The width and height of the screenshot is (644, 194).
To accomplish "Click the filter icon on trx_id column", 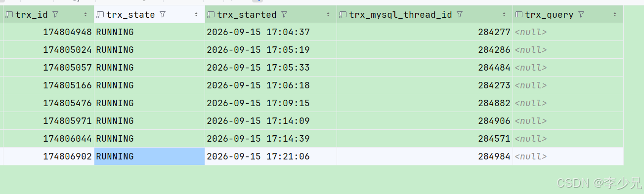I will (x=55, y=15).
